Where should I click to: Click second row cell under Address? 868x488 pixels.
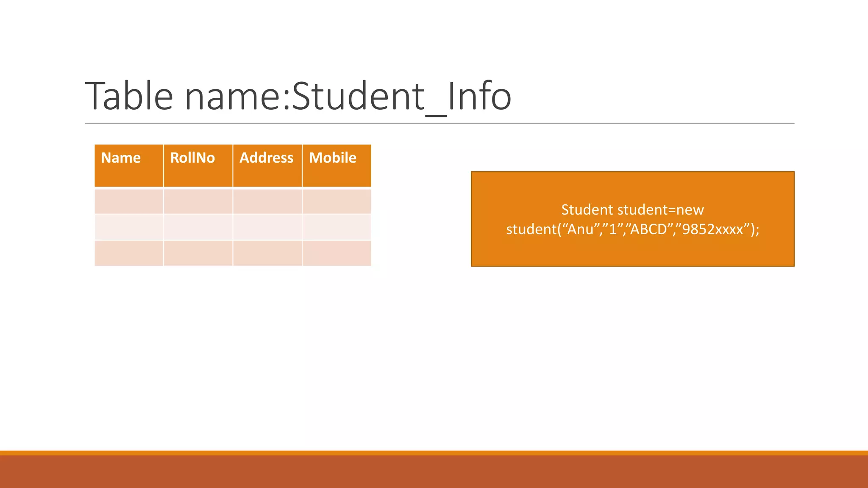pos(267,227)
